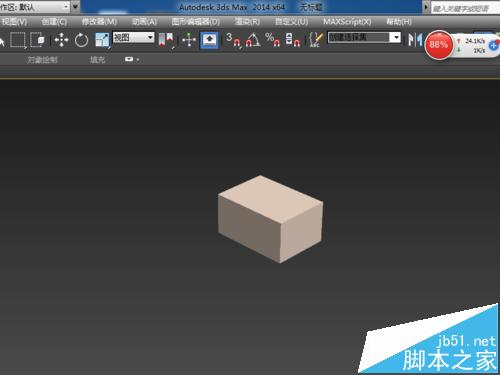Open the MAXScript(X) menu

pos(347,22)
